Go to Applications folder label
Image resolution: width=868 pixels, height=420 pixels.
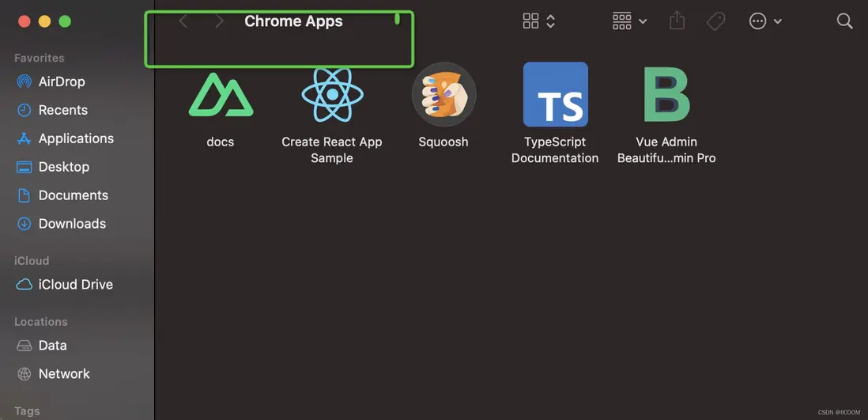click(x=76, y=138)
